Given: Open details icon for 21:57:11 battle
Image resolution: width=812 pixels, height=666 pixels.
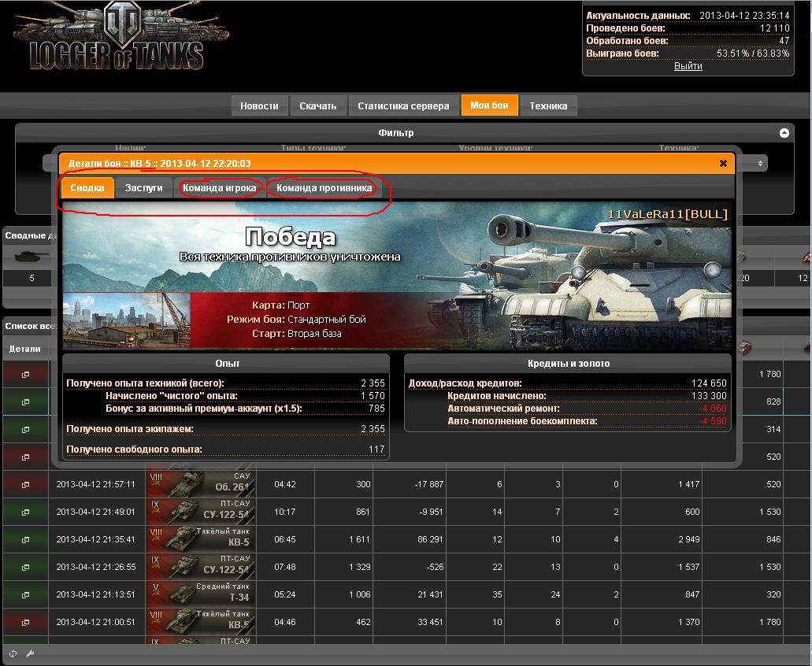Looking at the screenshot, I should pos(25,484).
